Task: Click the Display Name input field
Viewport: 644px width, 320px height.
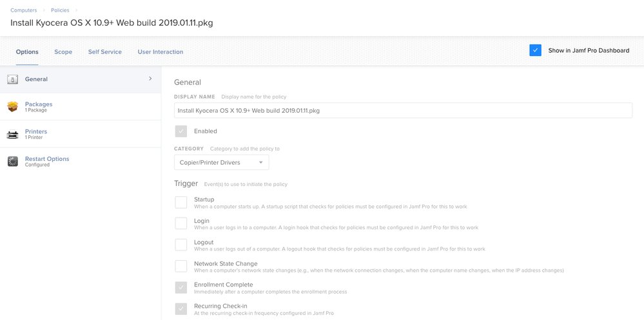Action: (404, 110)
